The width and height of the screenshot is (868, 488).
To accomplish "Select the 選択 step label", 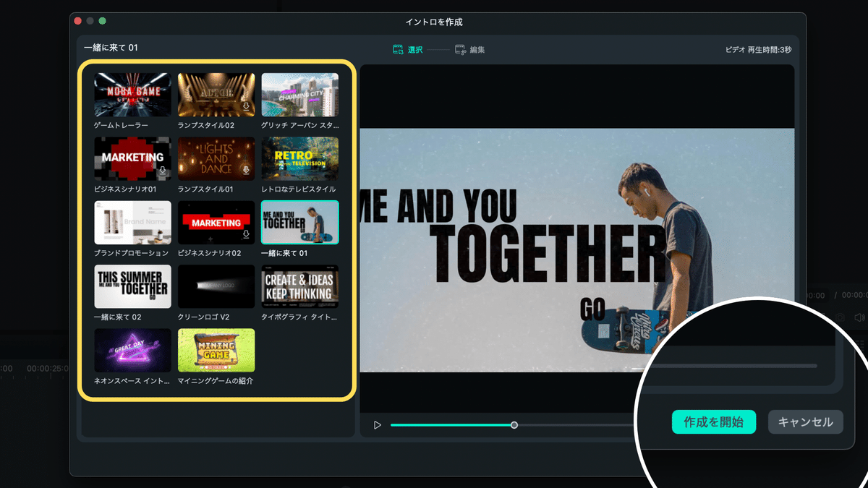I will tap(415, 50).
